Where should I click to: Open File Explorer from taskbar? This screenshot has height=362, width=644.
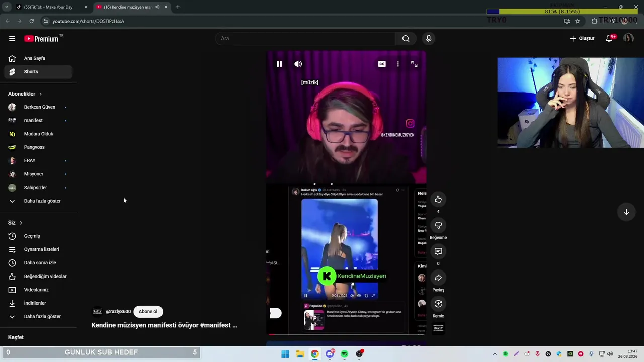tap(300, 354)
